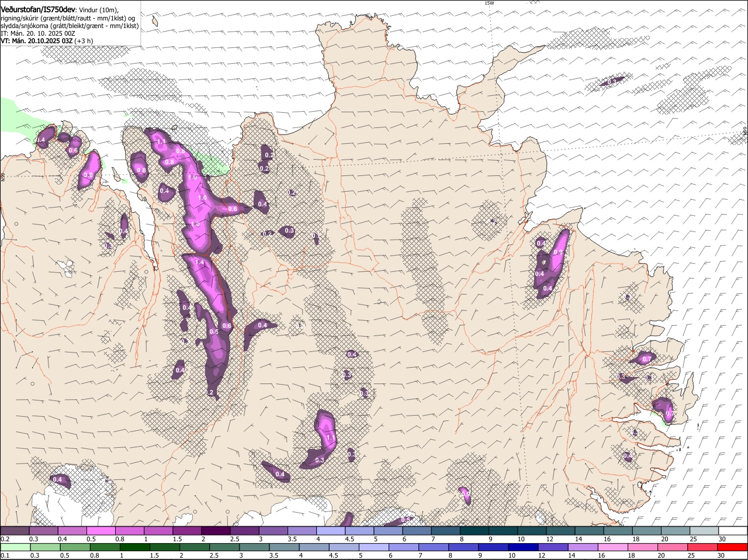Click the lavender upper swatch starting at 4
748x560 pixels.
331,531
